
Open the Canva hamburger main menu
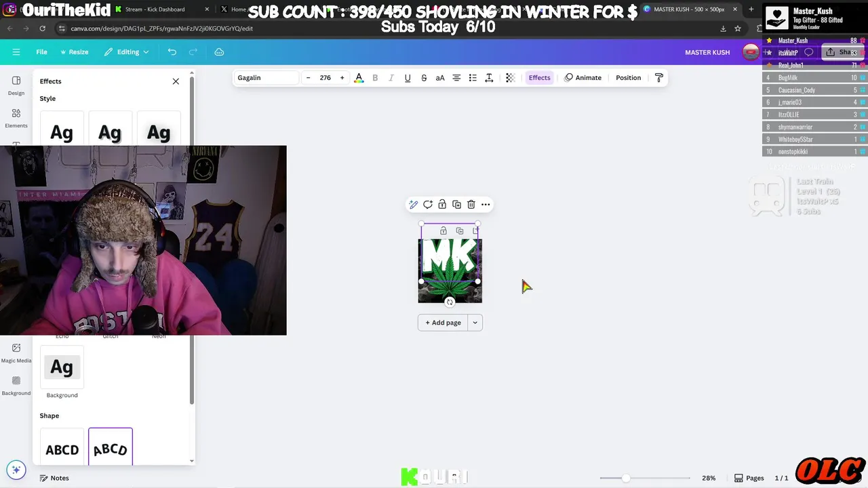(x=16, y=52)
